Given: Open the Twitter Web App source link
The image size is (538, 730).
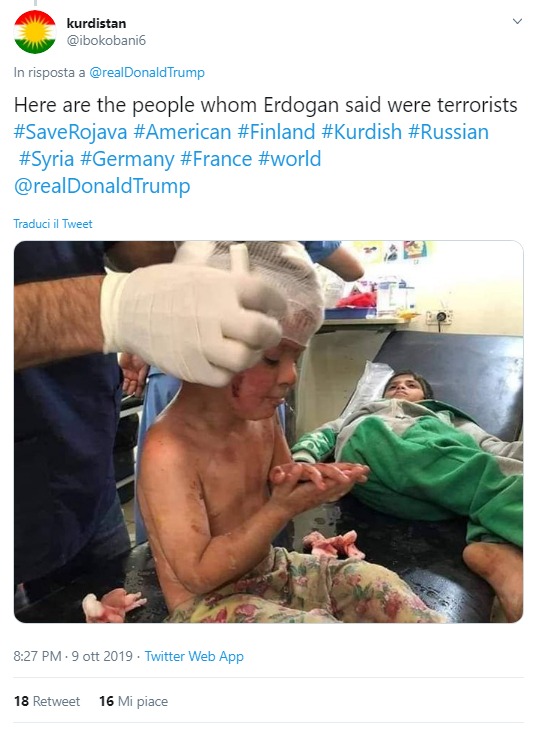Looking at the screenshot, I should coord(194,656).
